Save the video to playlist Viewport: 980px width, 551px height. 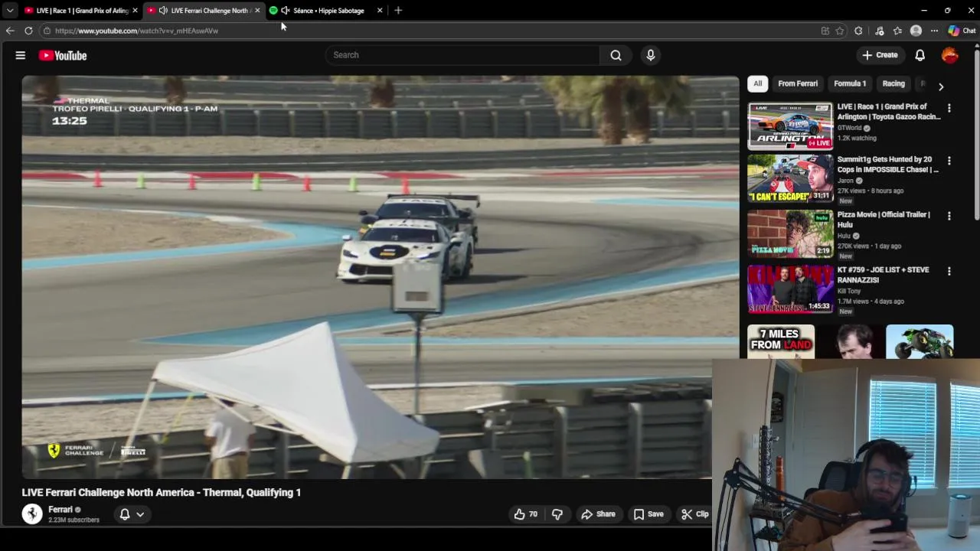[648, 514]
